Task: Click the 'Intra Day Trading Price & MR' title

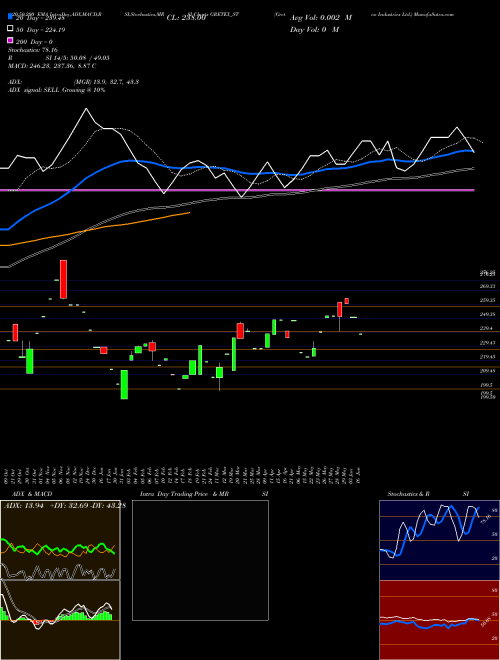Action: (x=184, y=494)
